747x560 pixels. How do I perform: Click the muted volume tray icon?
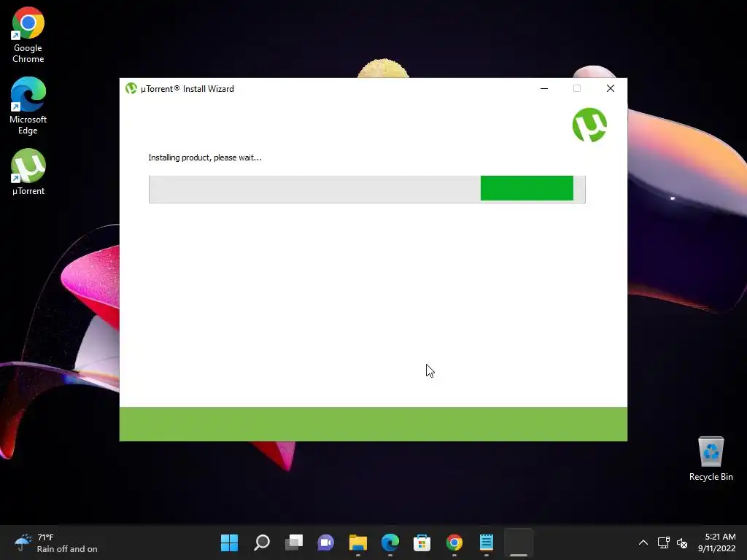point(682,542)
